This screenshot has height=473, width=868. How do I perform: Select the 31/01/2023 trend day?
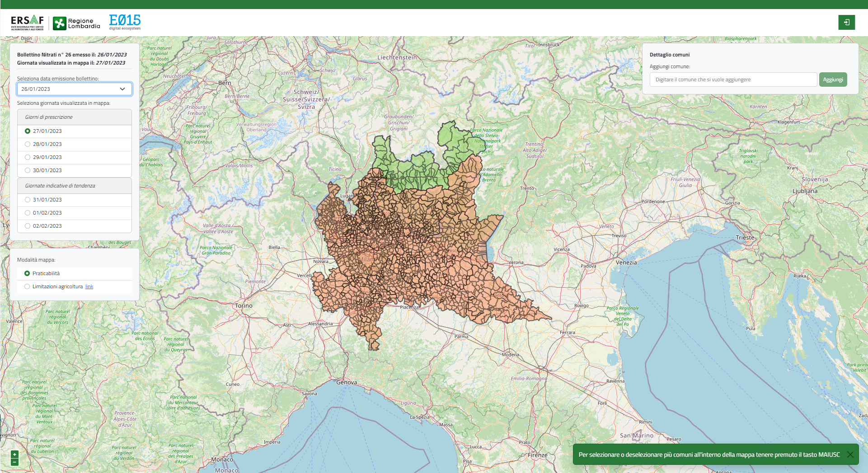pyautogui.click(x=28, y=200)
